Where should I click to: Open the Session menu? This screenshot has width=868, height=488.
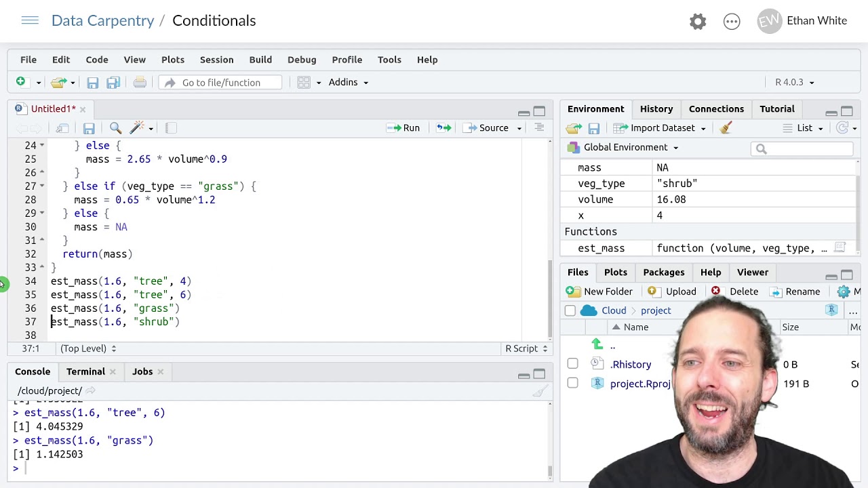coord(216,60)
